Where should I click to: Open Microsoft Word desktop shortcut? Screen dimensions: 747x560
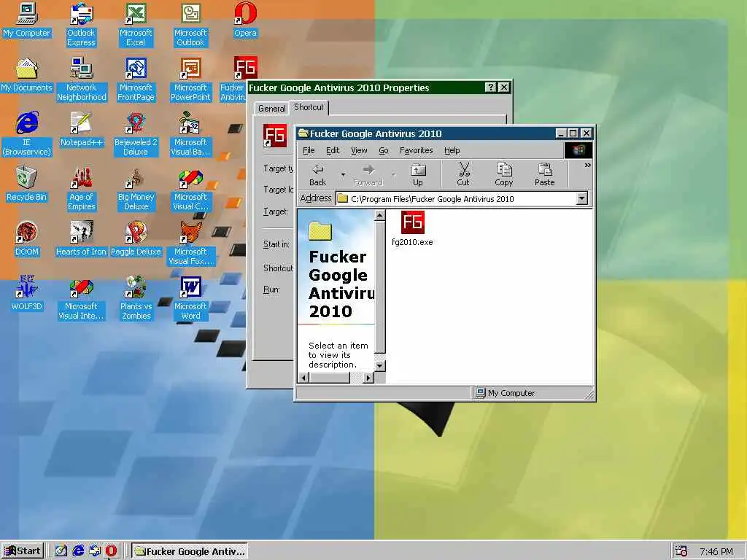[190, 298]
